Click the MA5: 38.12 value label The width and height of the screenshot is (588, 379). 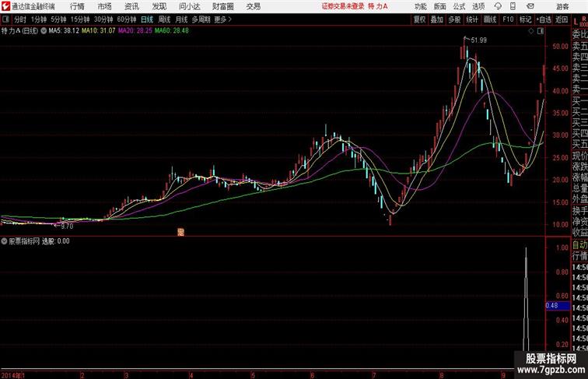click(64, 31)
